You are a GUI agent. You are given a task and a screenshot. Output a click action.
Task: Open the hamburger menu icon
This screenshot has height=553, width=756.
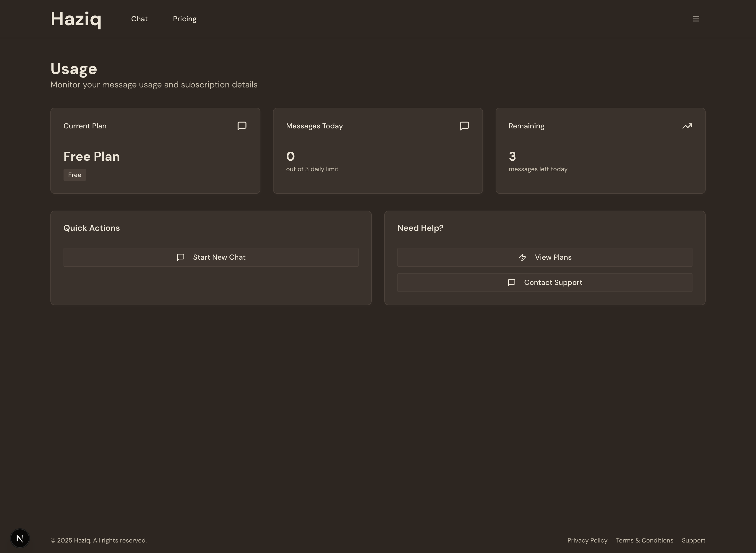(696, 19)
